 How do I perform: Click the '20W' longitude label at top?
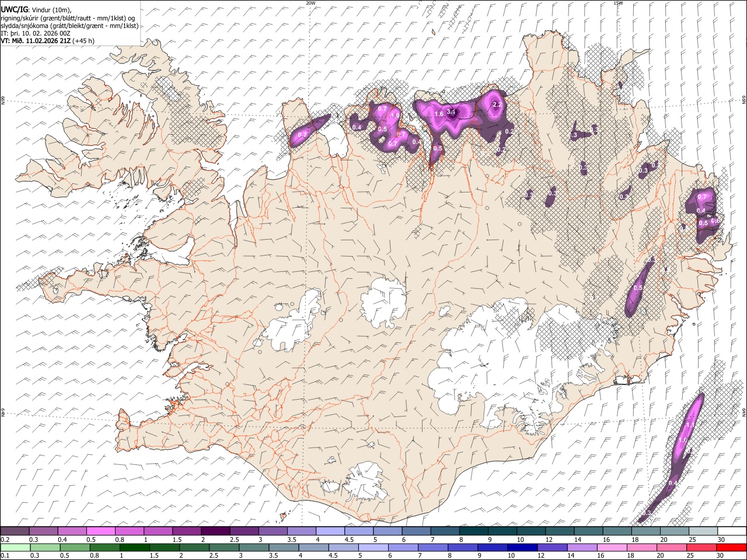point(310,3)
